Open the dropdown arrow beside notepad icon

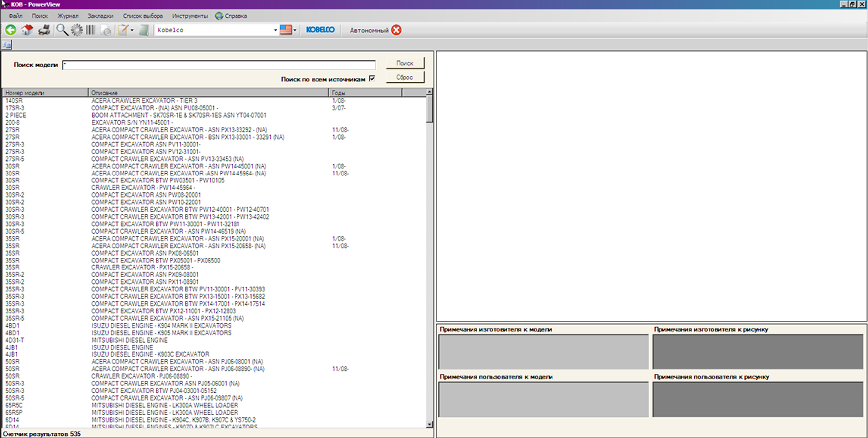click(132, 30)
